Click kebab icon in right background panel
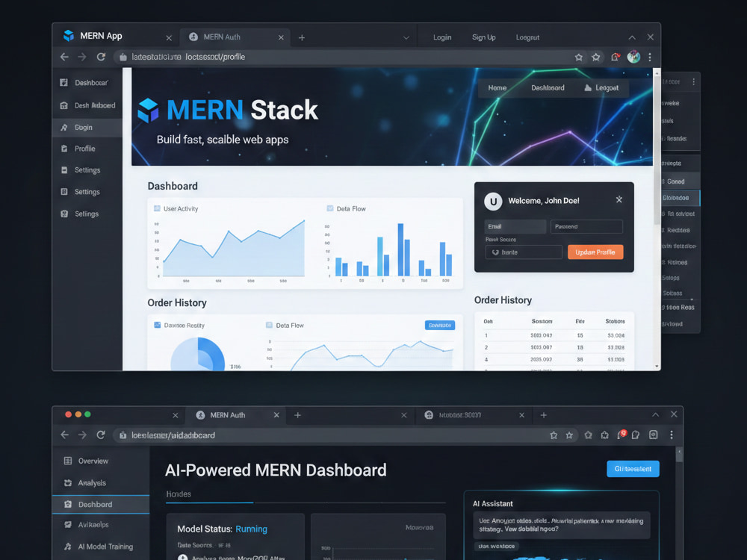The height and width of the screenshot is (560, 747). (694, 82)
